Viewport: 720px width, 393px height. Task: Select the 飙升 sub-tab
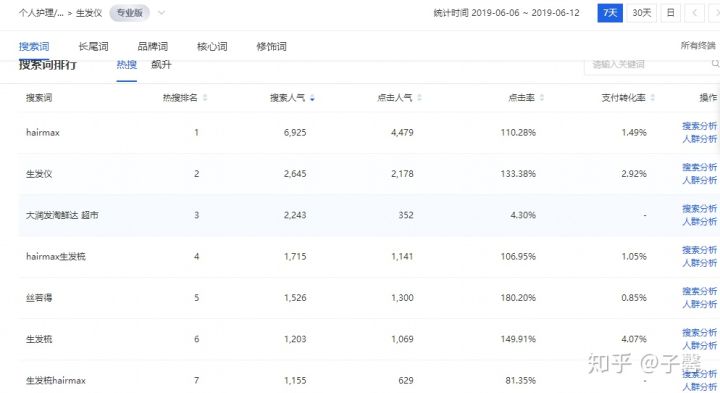tap(161, 65)
